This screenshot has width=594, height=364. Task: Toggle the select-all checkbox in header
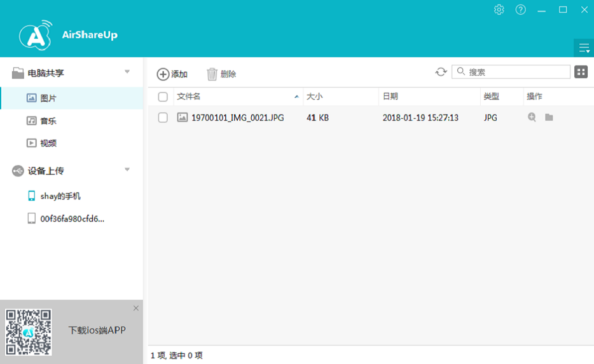click(163, 97)
